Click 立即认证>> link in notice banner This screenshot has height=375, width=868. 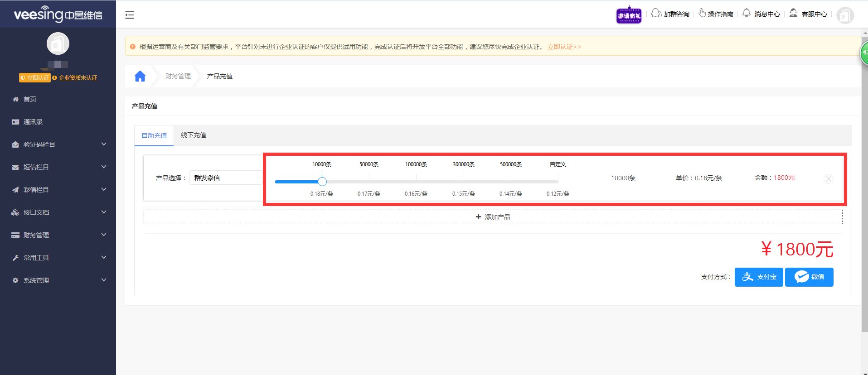[x=564, y=47]
